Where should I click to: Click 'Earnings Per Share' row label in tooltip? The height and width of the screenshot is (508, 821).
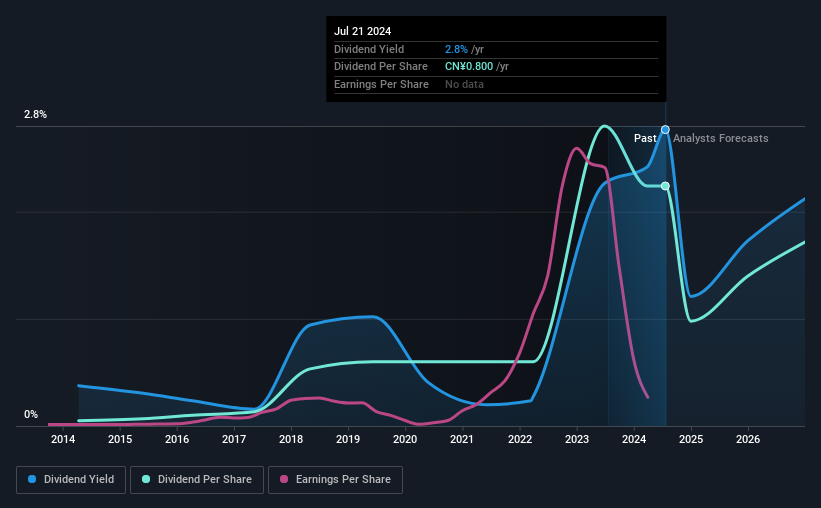(381, 84)
